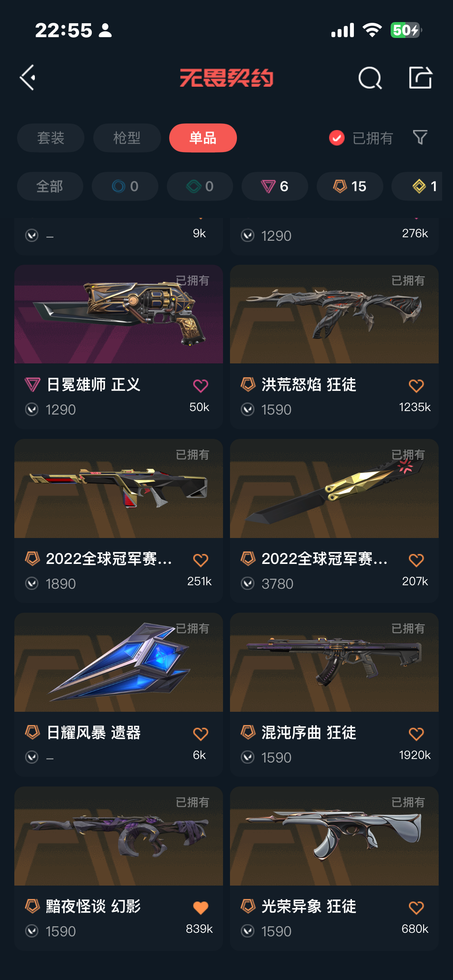
Task: Open the filter funnel icon
Action: point(420,137)
